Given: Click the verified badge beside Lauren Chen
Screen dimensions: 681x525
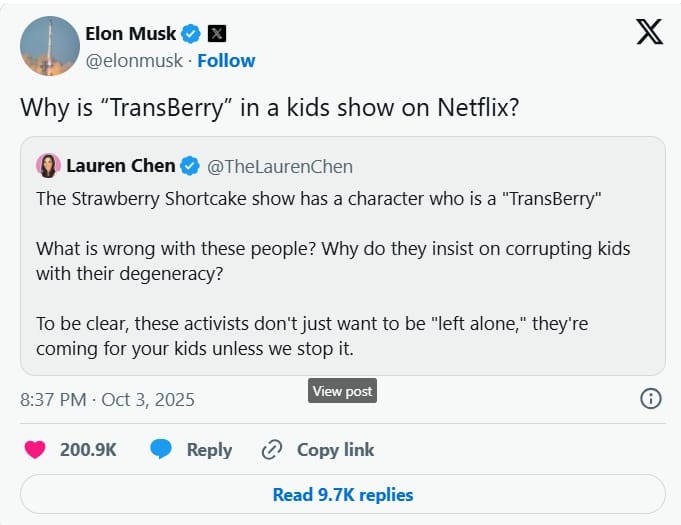Looking at the screenshot, I should coord(190,166).
